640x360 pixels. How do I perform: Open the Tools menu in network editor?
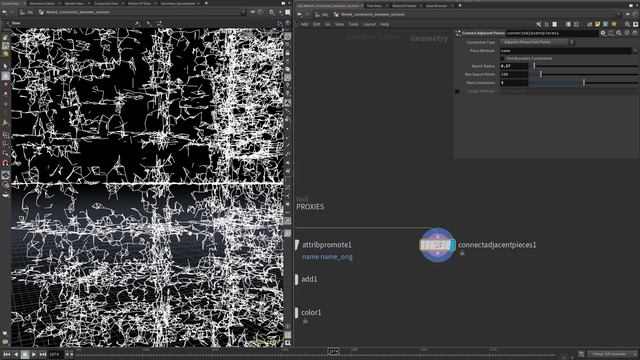(353, 24)
